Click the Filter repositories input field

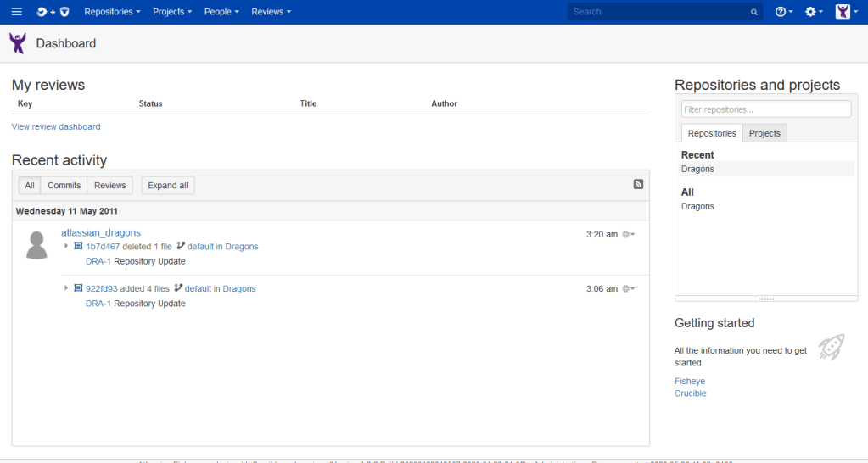[765, 109]
